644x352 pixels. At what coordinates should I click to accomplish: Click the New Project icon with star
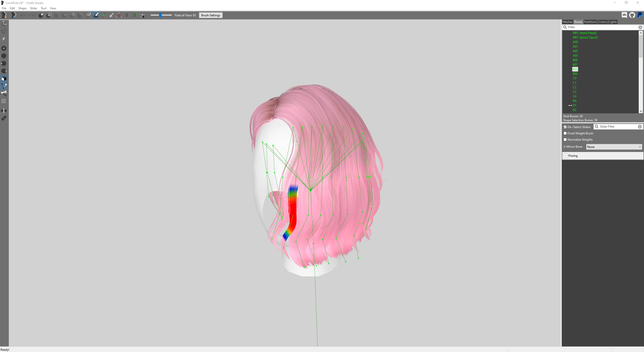4,15
